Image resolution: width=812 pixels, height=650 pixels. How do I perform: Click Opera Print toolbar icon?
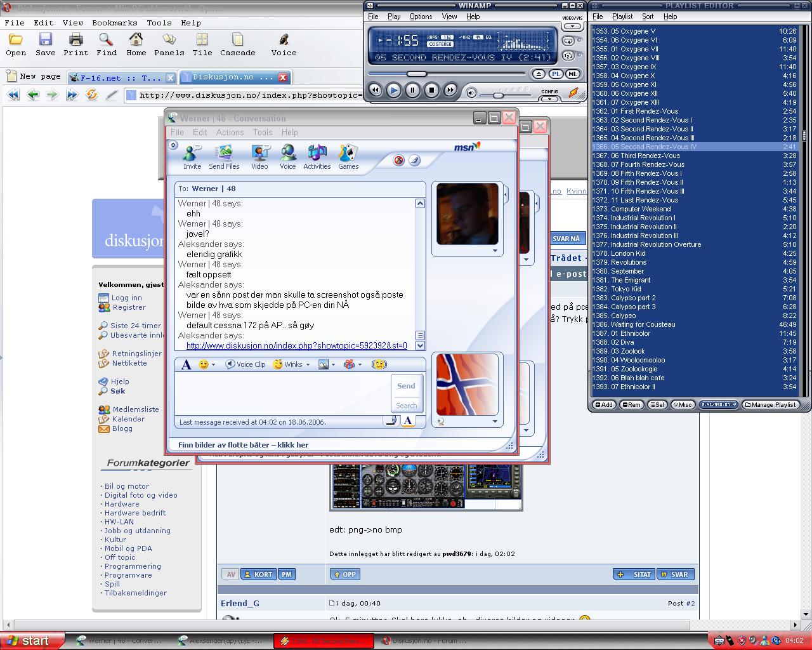coord(76,44)
